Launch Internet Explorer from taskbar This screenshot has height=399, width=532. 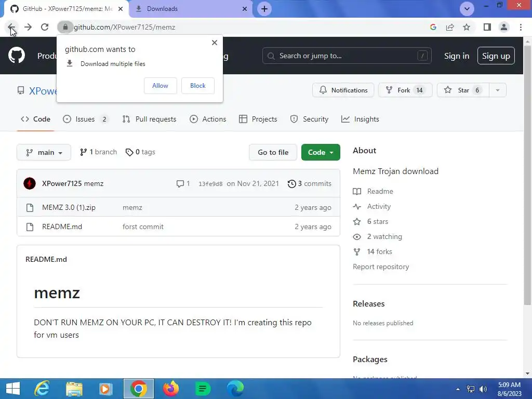coord(43,389)
